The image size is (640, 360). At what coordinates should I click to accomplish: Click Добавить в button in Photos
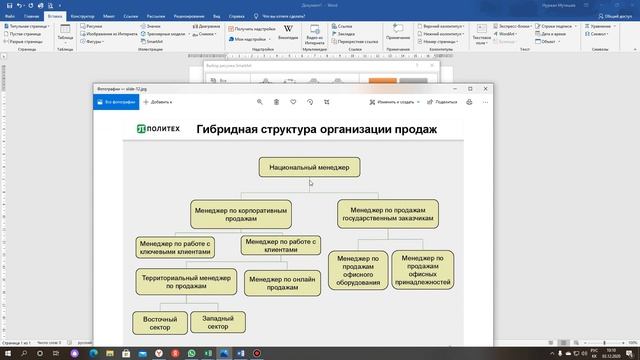tap(158, 102)
